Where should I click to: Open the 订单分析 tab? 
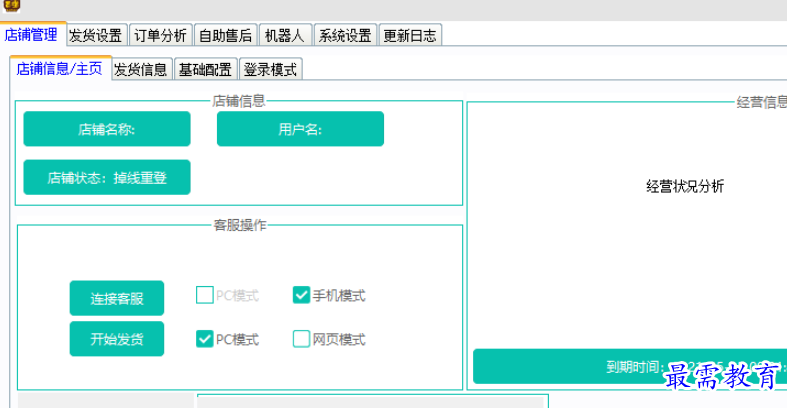click(161, 35)
